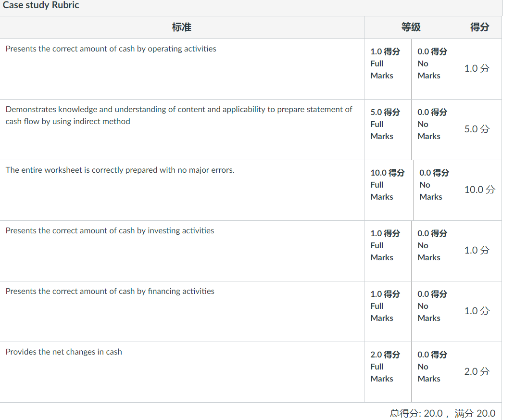The image size is (527, 420).
Task: Click the 5.0 分 score cell
Action: click(477, 129)
